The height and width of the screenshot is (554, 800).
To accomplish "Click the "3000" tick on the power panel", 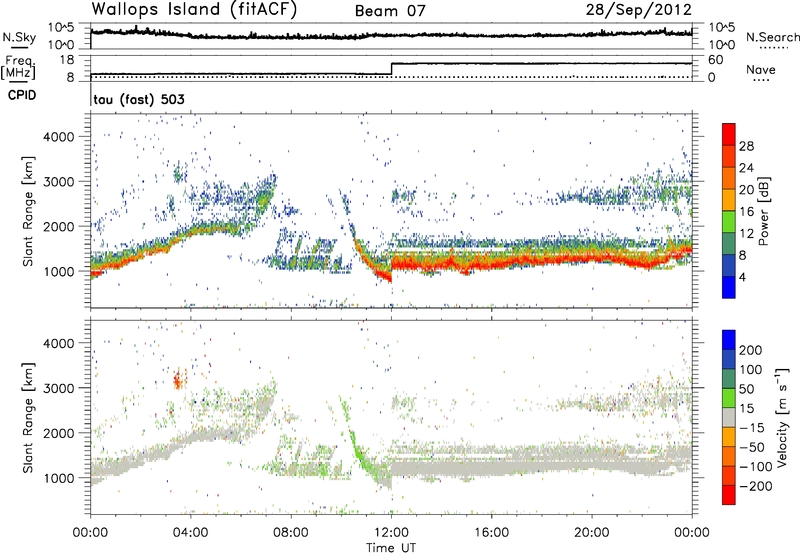I will point(58,182).
